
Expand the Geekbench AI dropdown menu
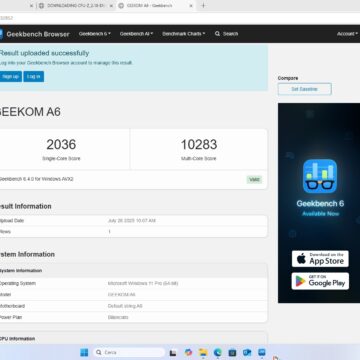click(x=136, y=34)
